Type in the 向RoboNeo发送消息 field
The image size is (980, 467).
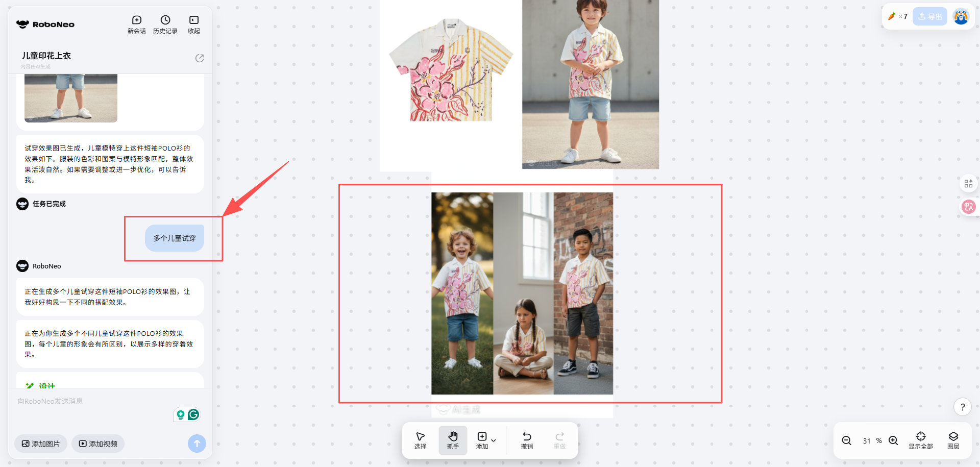click(92, 401)
